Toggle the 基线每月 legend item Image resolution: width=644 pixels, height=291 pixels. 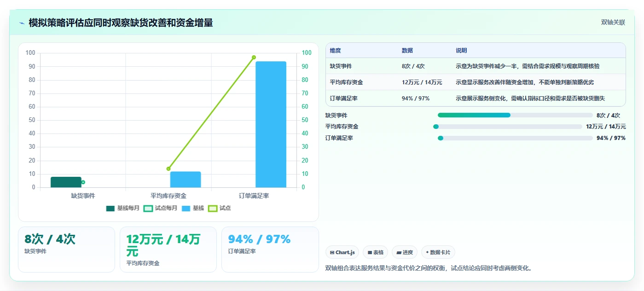(122, 208)
